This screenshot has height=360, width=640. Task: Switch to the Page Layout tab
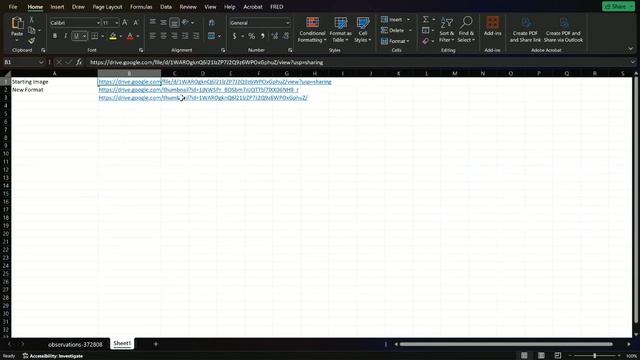107,7
